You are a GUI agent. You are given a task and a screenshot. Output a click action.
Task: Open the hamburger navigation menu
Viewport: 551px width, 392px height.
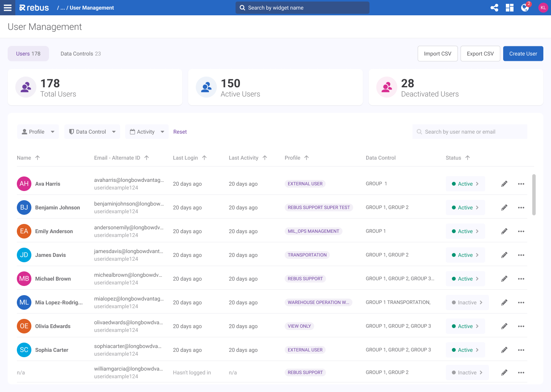point(8,8)
